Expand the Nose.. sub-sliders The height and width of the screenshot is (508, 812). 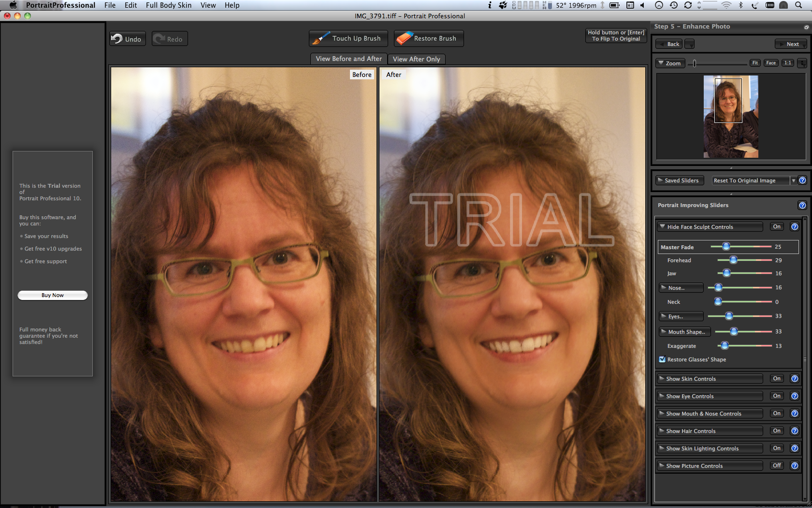[x=681, y=288]
